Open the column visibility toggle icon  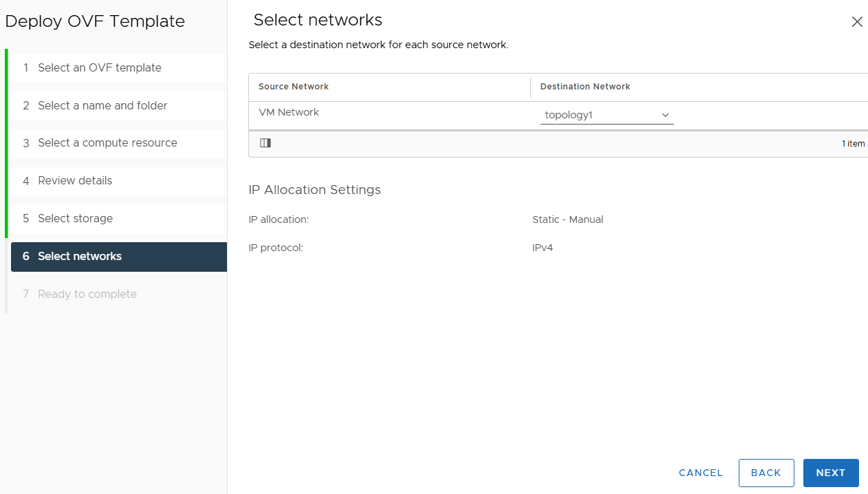click(265, 143)
